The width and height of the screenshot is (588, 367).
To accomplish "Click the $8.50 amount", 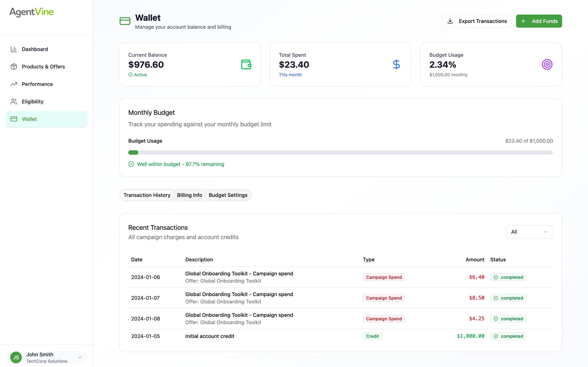I will click(x=477, y=298).
